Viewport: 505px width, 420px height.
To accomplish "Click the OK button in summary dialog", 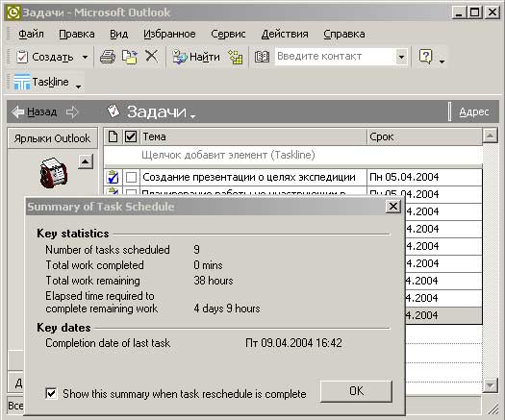I will [356, 391].
